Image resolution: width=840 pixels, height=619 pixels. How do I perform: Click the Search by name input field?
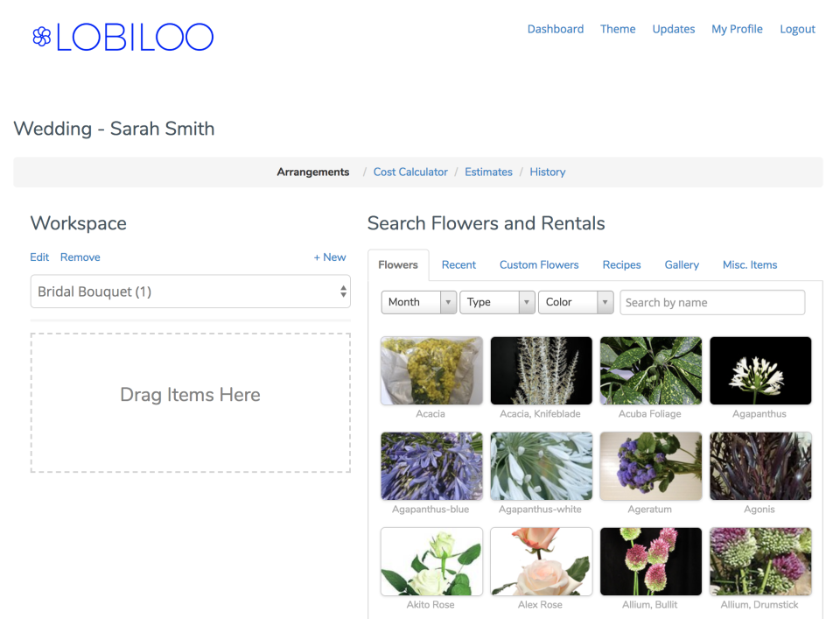(x=711, y=302)
